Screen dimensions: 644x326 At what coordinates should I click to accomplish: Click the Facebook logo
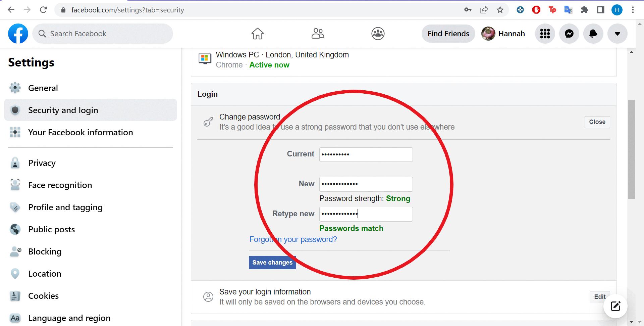point(18,34)
